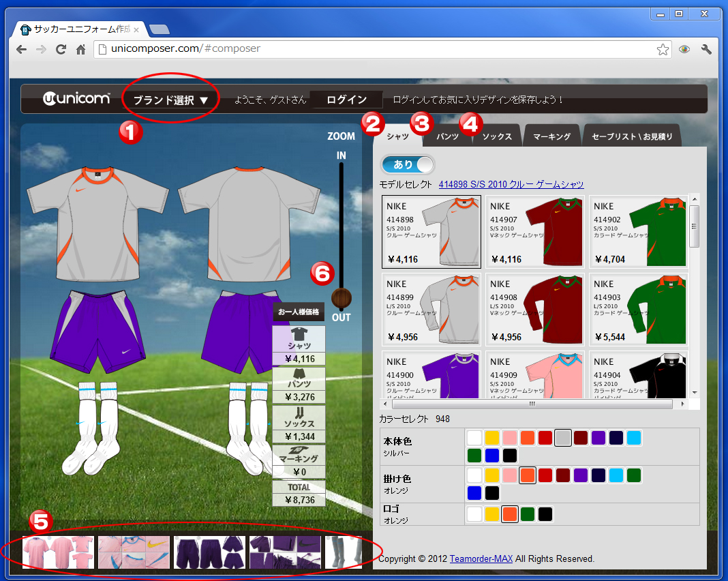Open a new browser tab
This screenshot has height=581, width=728.
160,29
